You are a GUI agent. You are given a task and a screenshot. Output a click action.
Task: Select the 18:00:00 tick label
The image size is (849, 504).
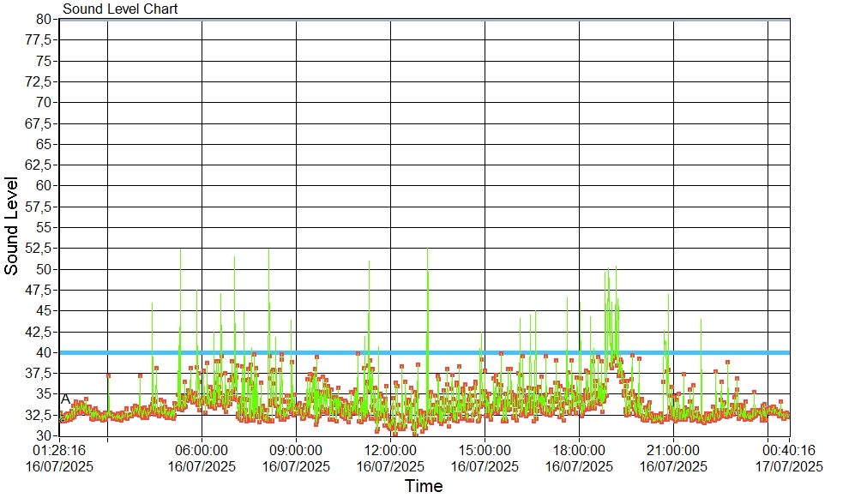[579, 449]
